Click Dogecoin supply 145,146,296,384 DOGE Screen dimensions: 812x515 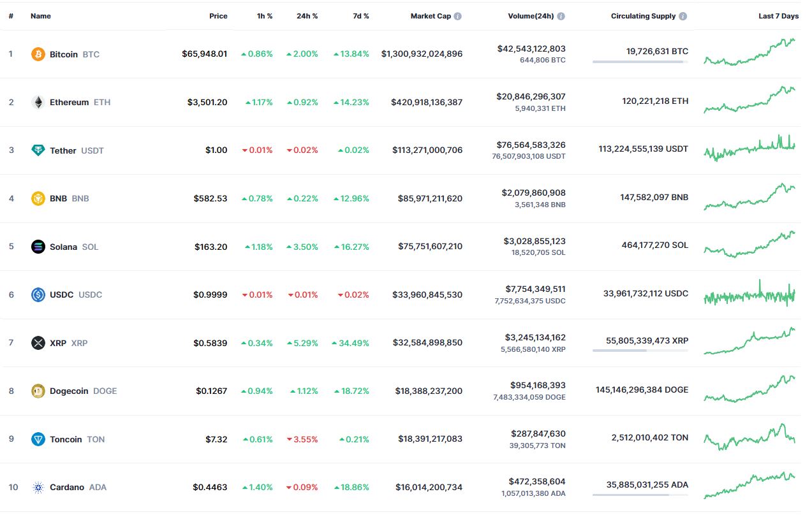(642, 389)
